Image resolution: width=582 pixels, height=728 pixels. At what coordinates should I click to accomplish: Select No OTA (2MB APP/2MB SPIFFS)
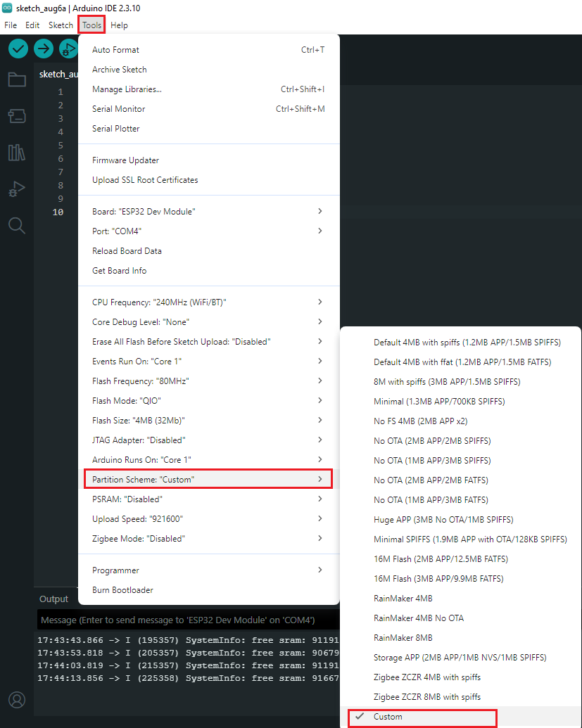coord(460,440)
